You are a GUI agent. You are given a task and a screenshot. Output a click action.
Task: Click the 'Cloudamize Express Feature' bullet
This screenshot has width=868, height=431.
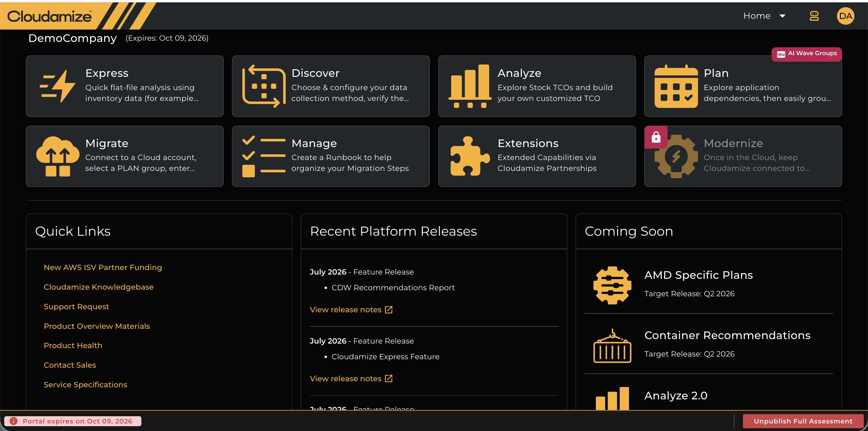pyautogui.click(x=385, y=357)
